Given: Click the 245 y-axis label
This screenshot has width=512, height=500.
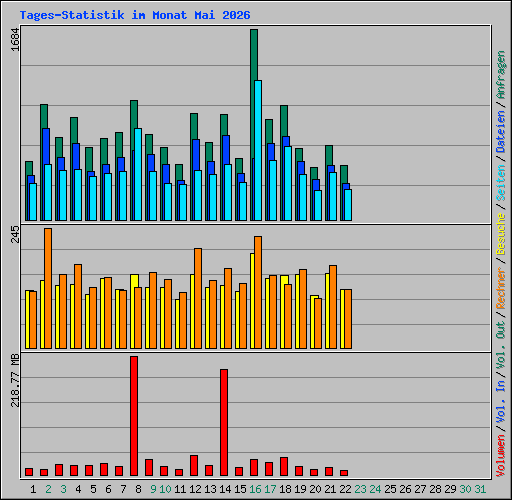Looking at the screenshot, I should [15, 234].
